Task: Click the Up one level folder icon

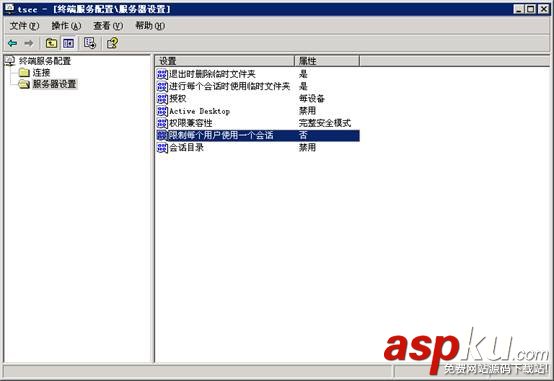Action: click(52, 43)
